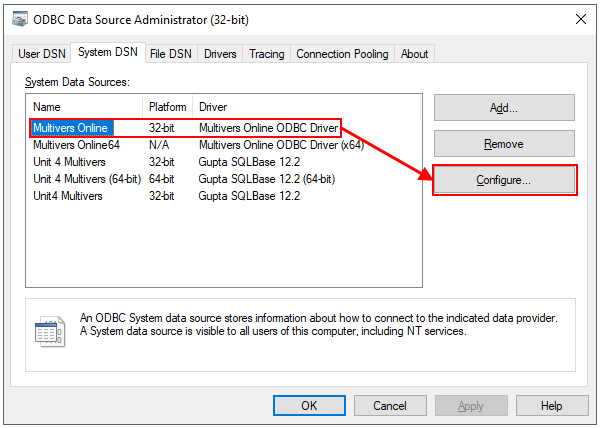The image size is (600, 428).
Task: Click the Multivers Online ODBC Driver cell without x64
Action: [x=269, y=128]
